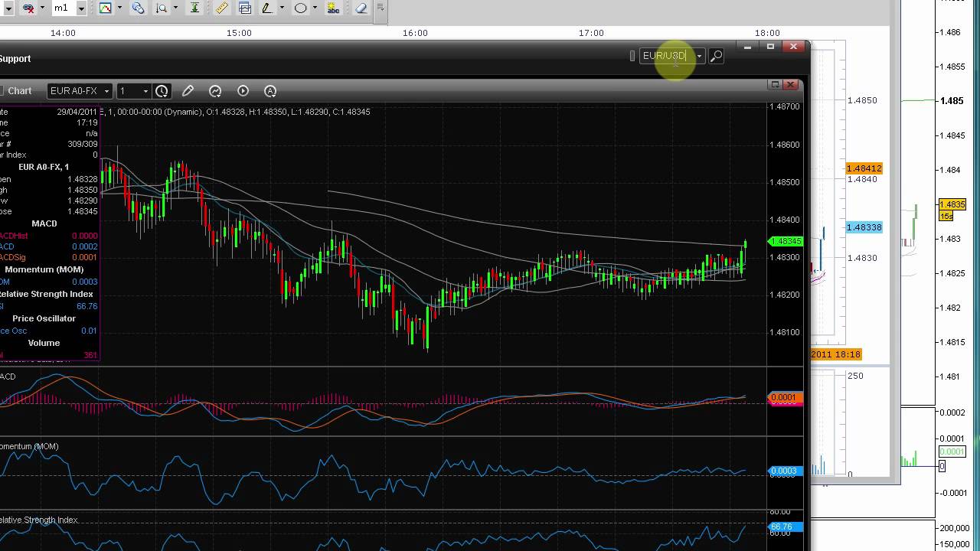This screenshot has width=980, height=551.
Task: Click the chart pane restore button
Action: click(x=775, y=84)
